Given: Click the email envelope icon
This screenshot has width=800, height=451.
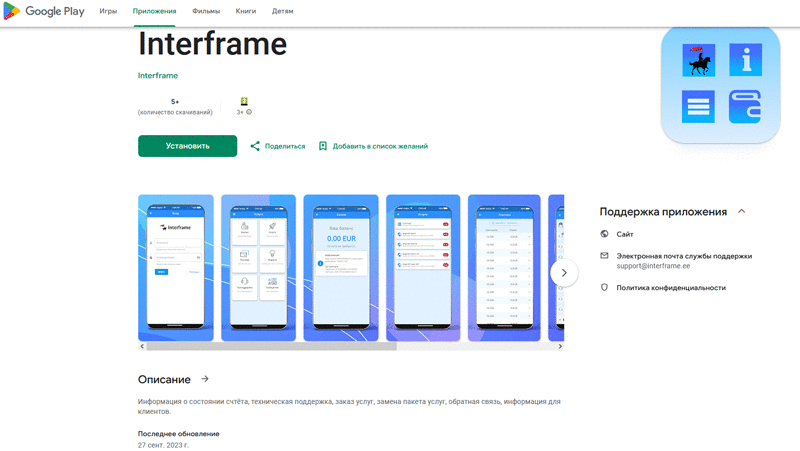Looking at the screenshot, I should click(x=604, y=256).
